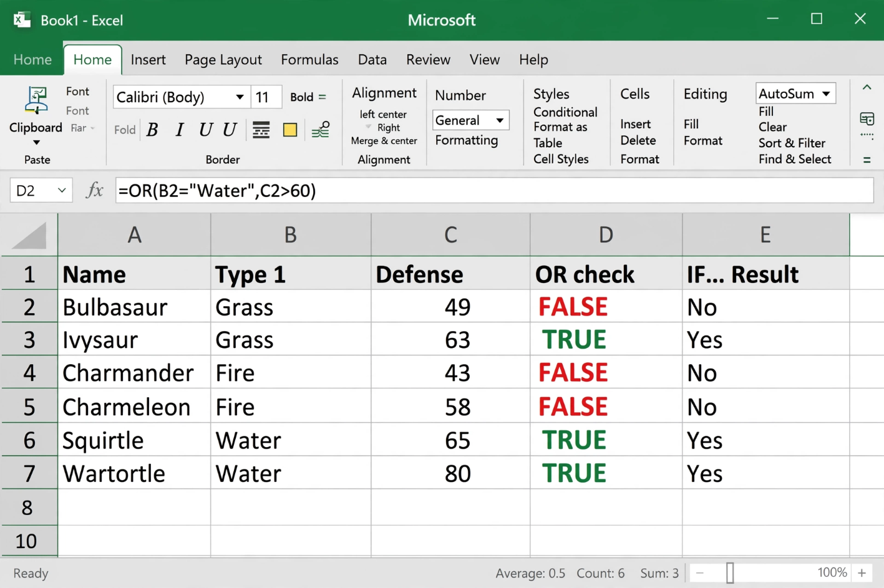Select column header C
The width and height of the screenshot is (884, 588).
[450, 235]
